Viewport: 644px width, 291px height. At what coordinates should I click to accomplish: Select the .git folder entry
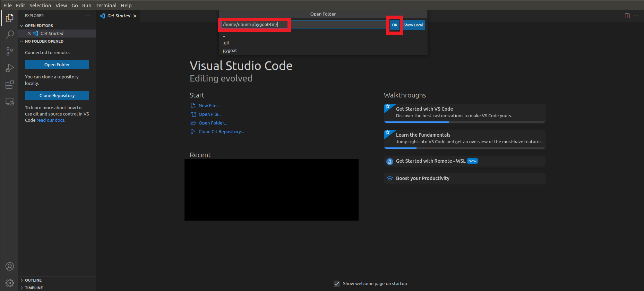(323, 43)
